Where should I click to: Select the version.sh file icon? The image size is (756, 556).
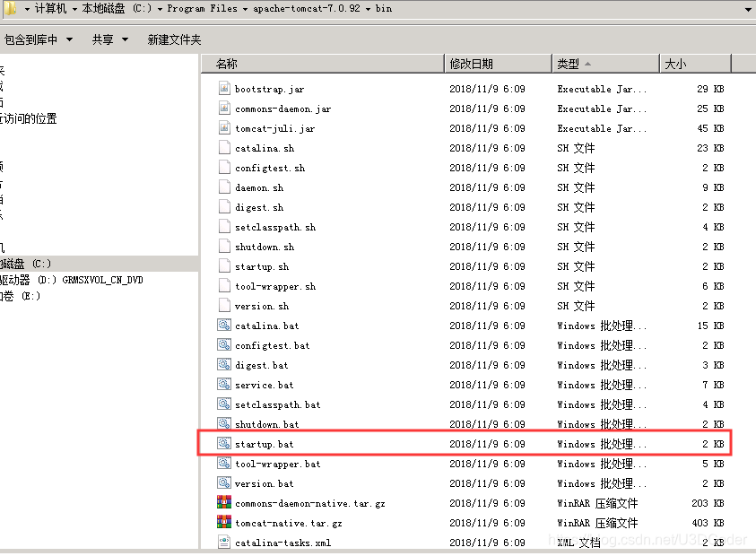click(224, 306)
